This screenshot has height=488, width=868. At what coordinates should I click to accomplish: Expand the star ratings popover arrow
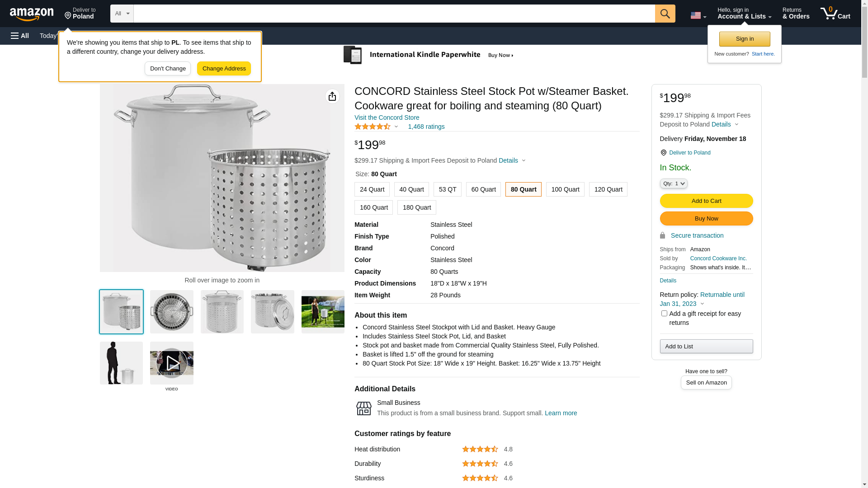tap(396, 127)
